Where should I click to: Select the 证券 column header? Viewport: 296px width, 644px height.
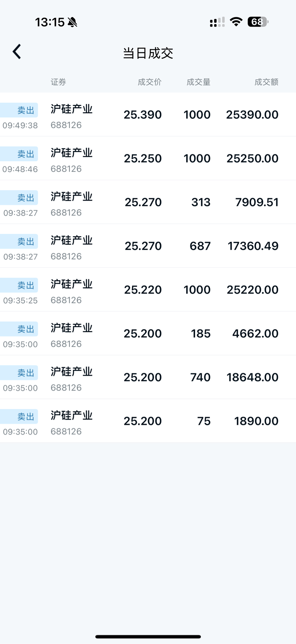(58, 82)
